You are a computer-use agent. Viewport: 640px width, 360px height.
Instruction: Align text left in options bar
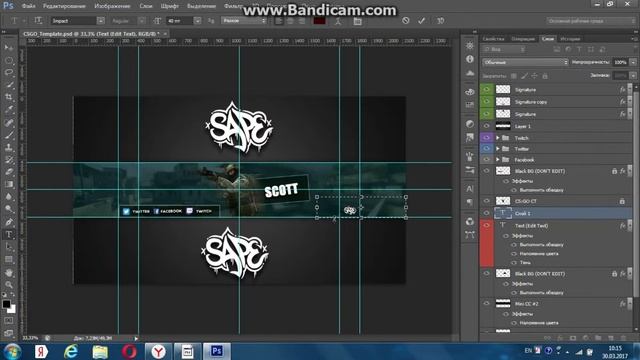click(279, 20)
